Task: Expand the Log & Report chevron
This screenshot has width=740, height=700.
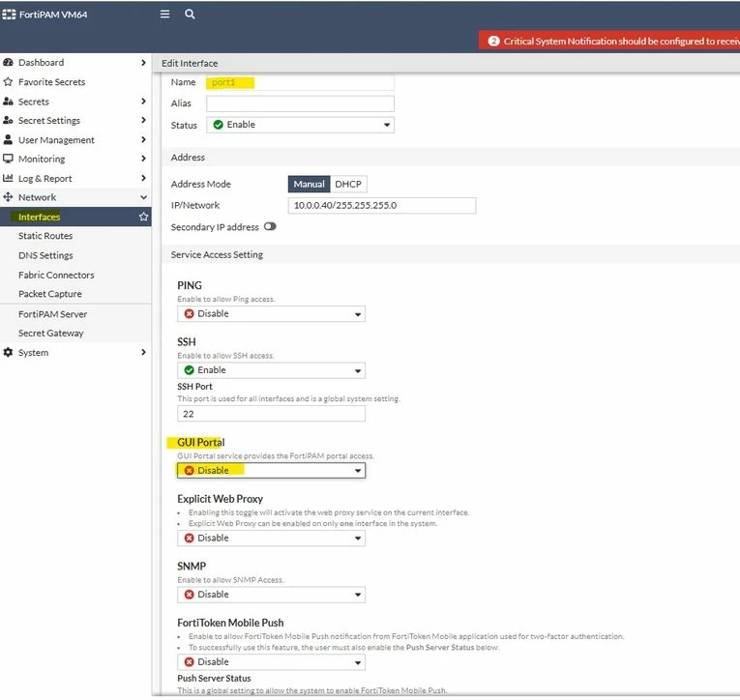Action: (143, 178)
